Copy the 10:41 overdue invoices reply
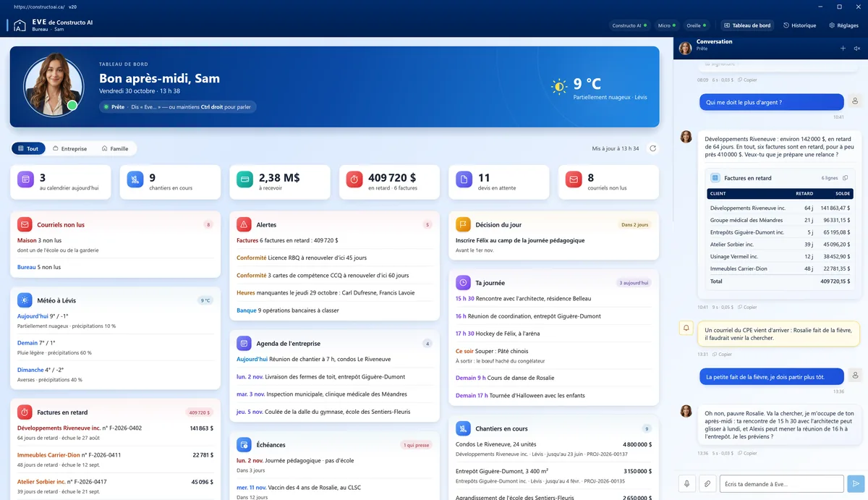This screenshot has width=868, height=500. (746, 307)
